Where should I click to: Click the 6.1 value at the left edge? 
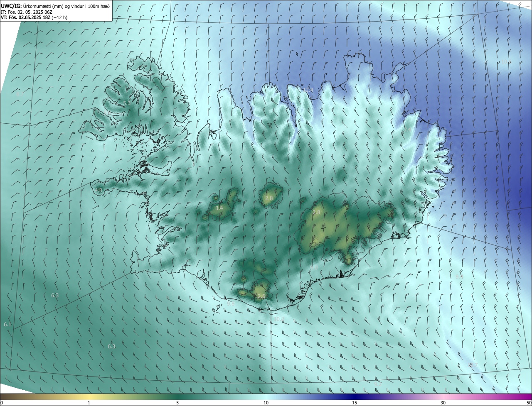tap(7, 324)
